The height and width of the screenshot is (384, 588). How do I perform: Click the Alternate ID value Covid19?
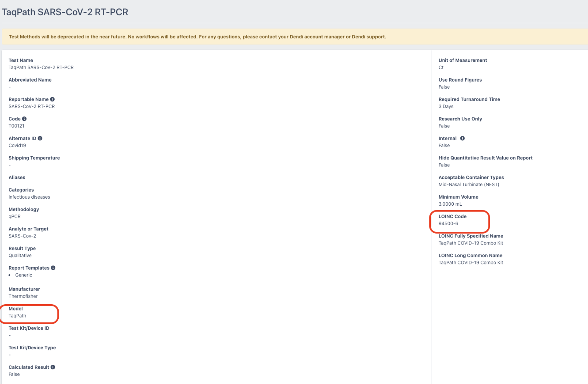coord(17,146)
